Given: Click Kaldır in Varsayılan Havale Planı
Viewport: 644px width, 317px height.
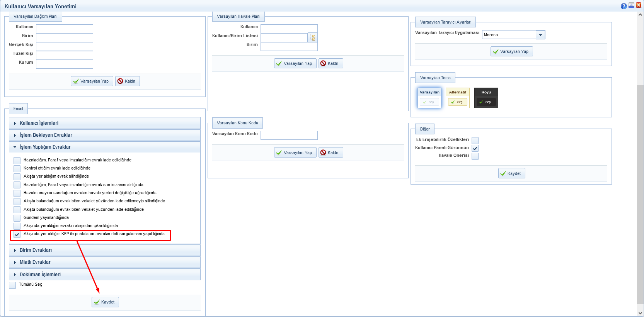Looking at the screenshot, I should (x=331, y=63).
